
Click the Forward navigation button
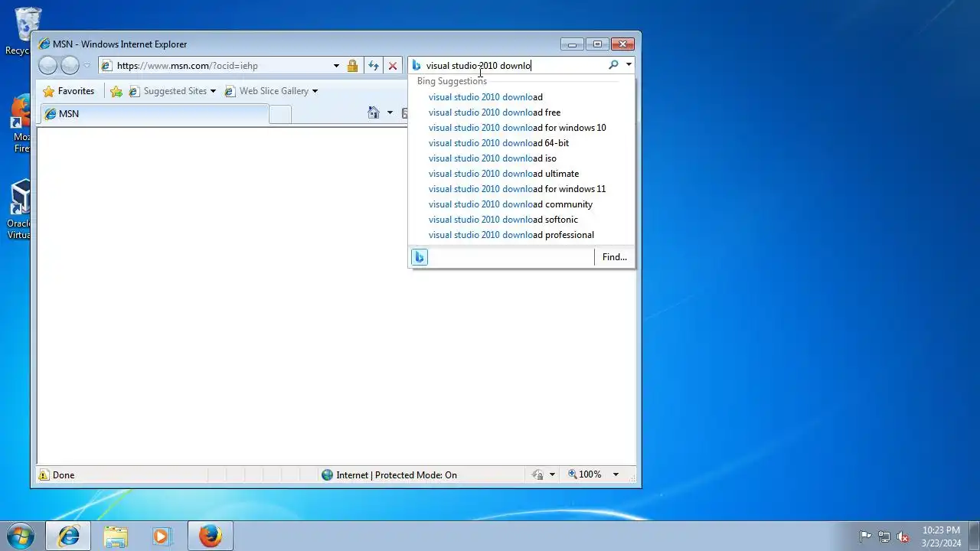(70, 66)
